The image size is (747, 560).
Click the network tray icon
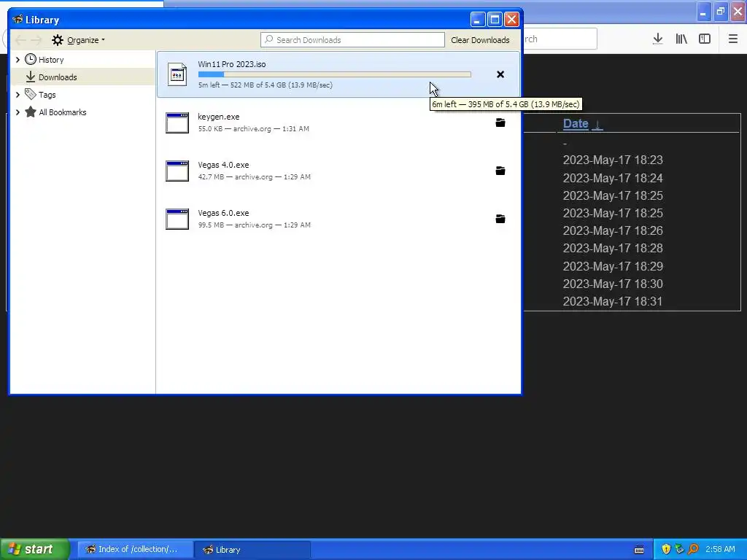[x=679, y=550]
